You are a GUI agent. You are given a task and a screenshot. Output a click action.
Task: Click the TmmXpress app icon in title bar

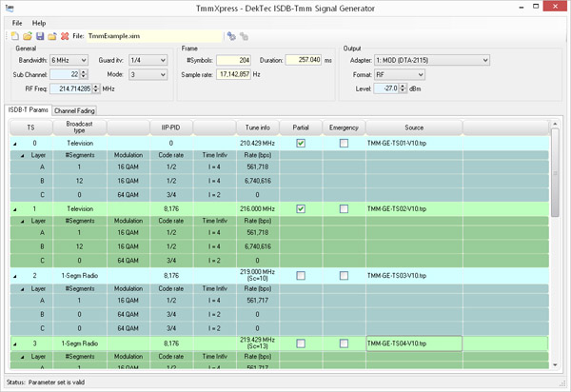10,8
